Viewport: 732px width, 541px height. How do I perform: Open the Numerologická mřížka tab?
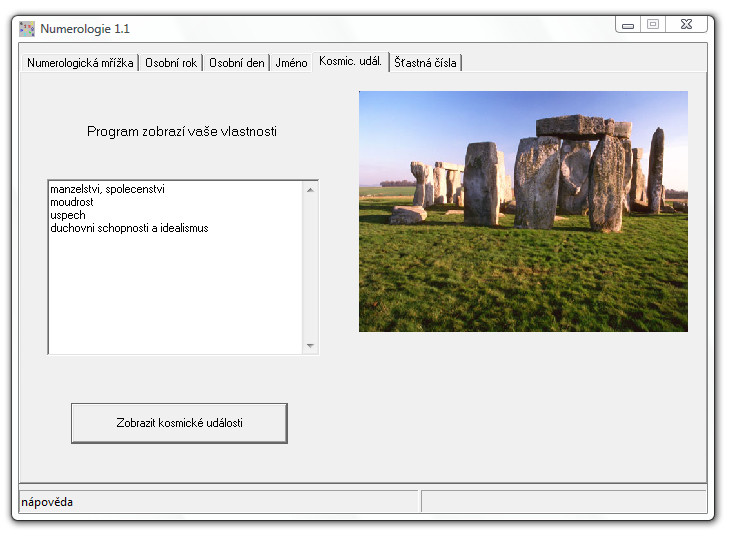pyautogui.click(x=80, y=63)
